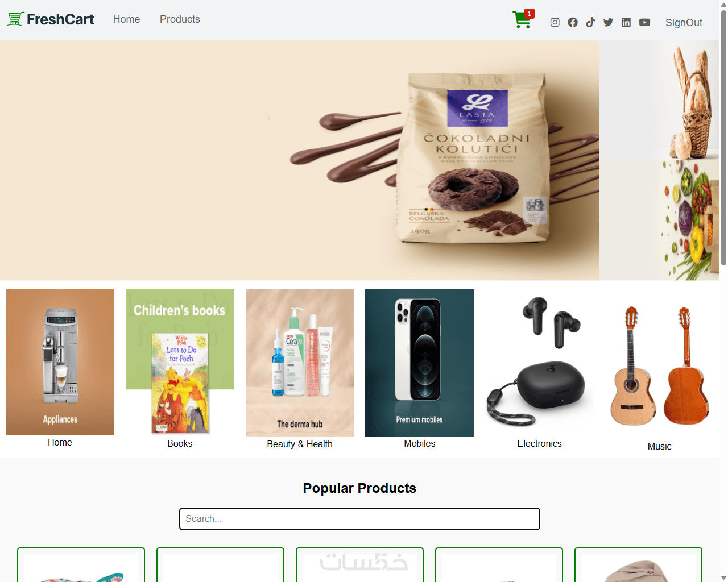Open the Facebook social icon

(x=573, y=22)
